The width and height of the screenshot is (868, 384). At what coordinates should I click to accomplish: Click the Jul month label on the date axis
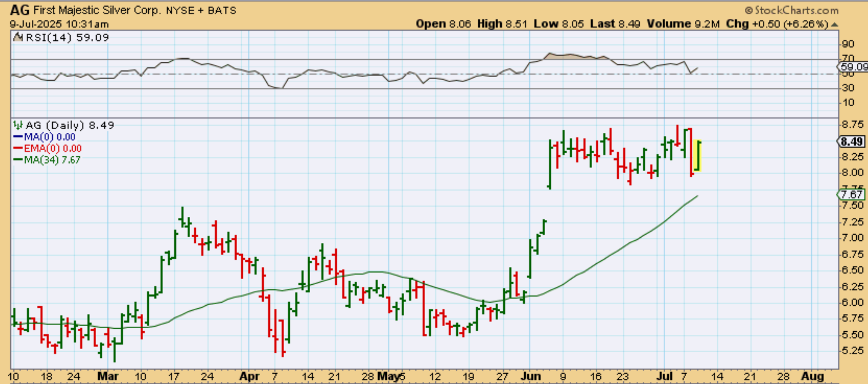coord(664,376)
